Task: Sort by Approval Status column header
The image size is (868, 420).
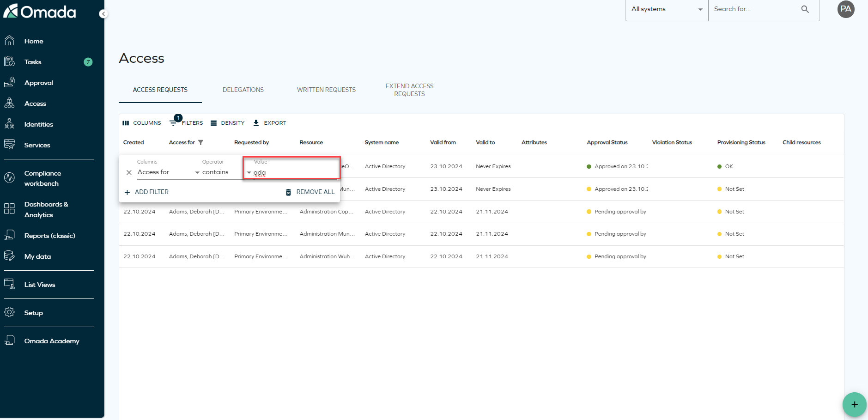Action: pyautogui.click(x=607, y=142)
